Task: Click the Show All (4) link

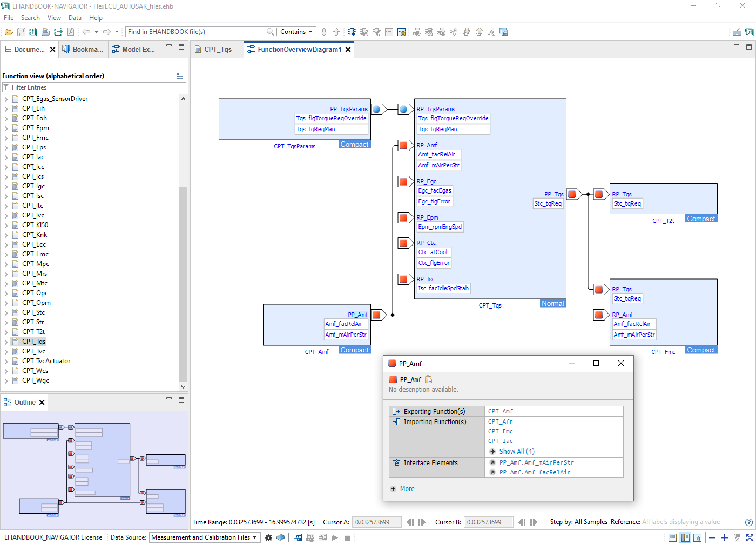Action: pos(516,452)
